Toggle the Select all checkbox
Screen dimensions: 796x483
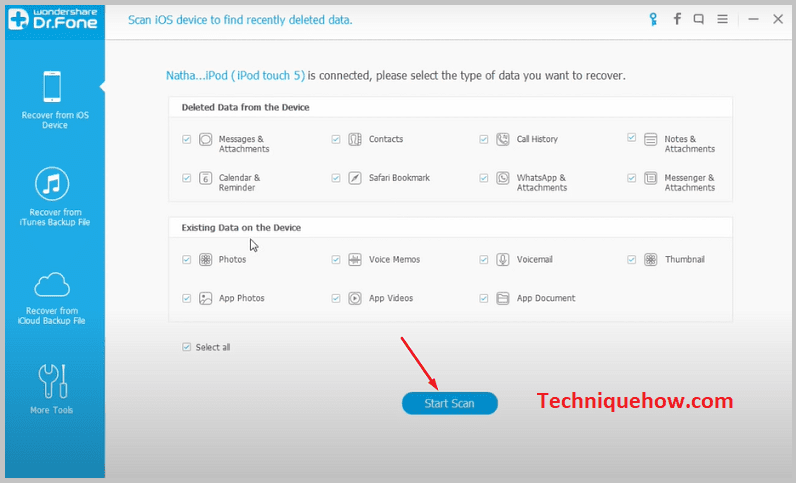187,347
